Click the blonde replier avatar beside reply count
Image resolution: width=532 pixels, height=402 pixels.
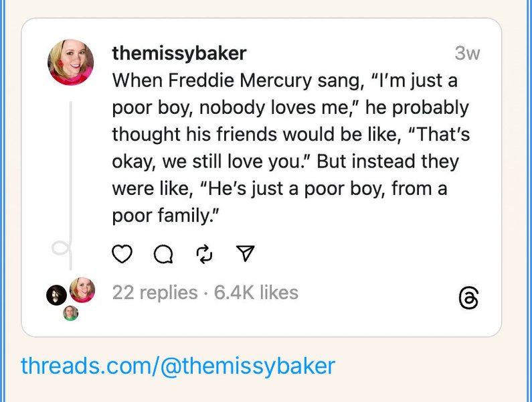point(82,289)
